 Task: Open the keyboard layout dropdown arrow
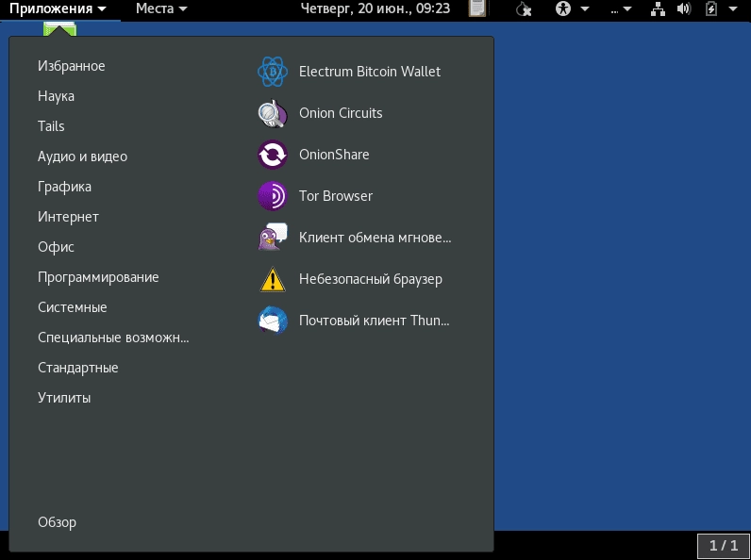pos(627,9)
